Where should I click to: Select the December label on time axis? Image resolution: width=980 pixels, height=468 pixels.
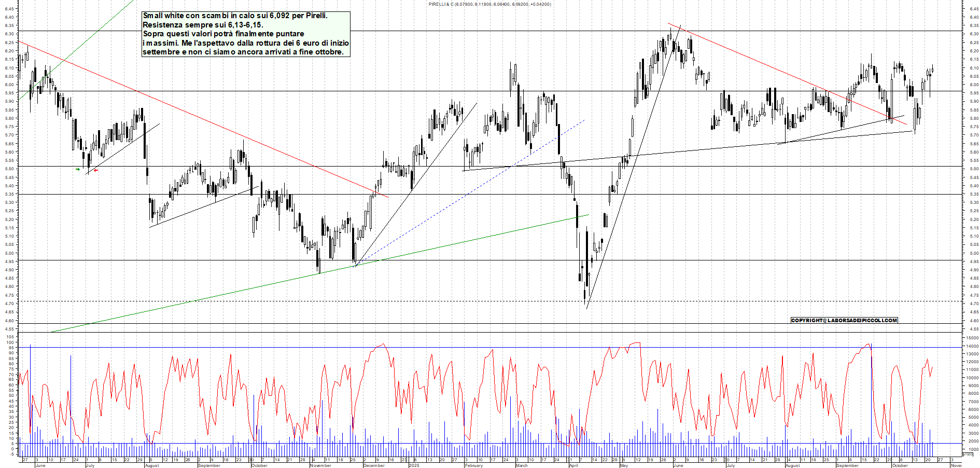point(373,465)
